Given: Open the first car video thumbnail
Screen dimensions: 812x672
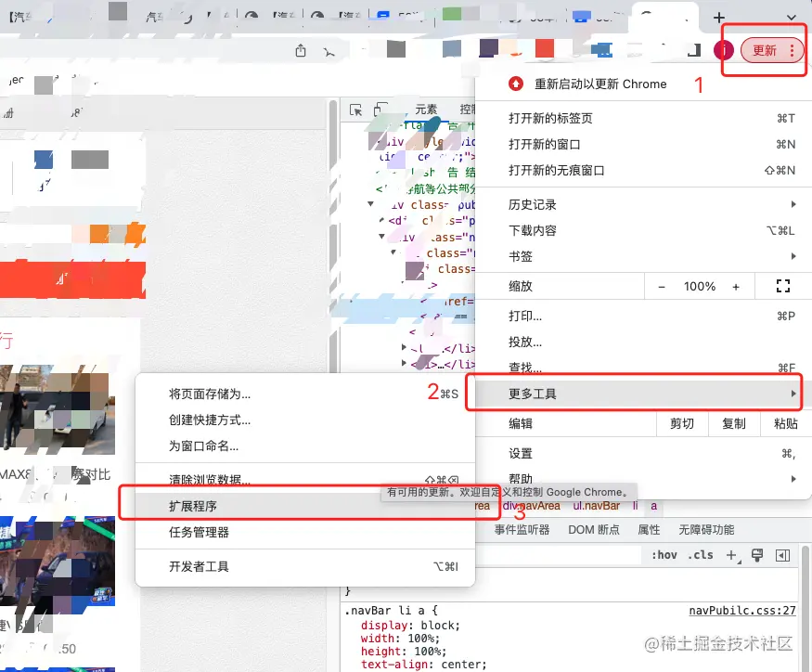Looking at the screenshot, I should click(58, 410).
